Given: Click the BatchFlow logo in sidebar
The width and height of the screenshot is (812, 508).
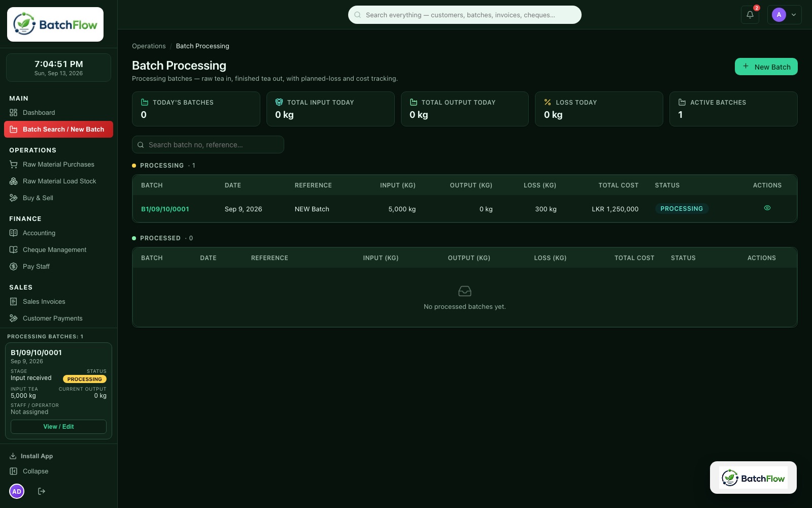Looking at the screenshot, I should [x=55, y=24].
